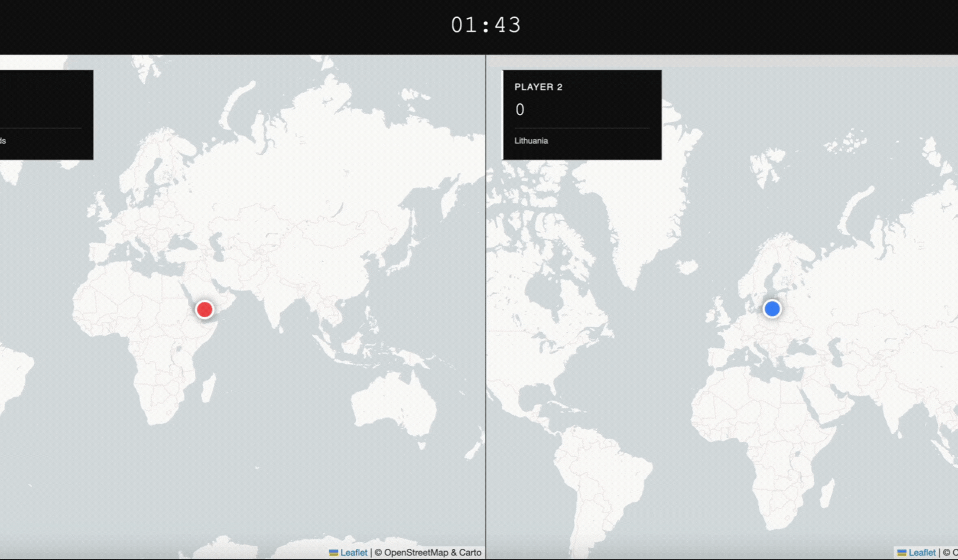
Task: Select the red guess marker on Player 1's map
Action: [x=205, y=308]
